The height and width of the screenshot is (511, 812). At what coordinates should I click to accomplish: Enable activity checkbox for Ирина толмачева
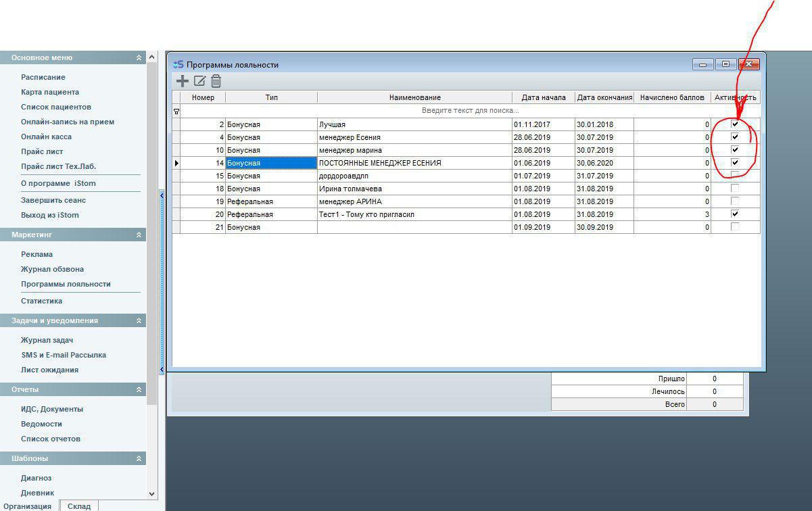[x=735, y=189]
